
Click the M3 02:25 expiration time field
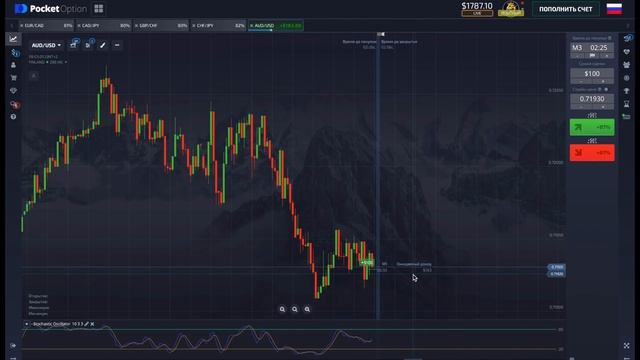(x=592, y=48)
